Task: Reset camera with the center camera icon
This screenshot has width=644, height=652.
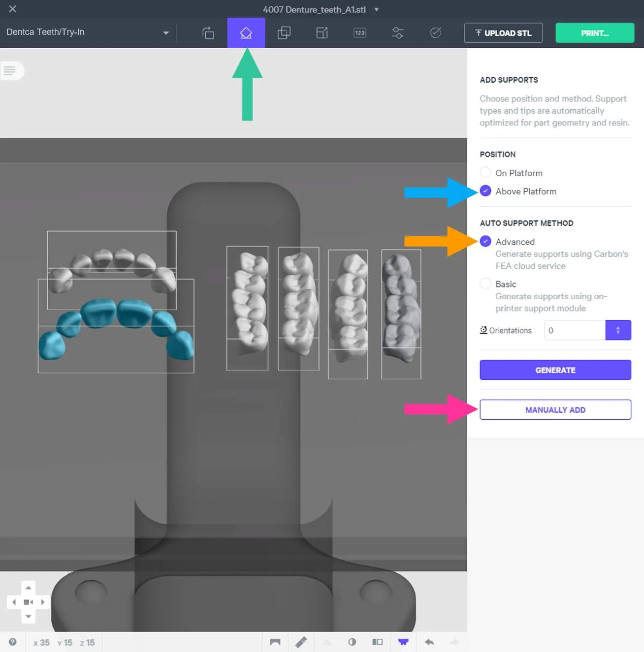Action: [x=29, y=602]
